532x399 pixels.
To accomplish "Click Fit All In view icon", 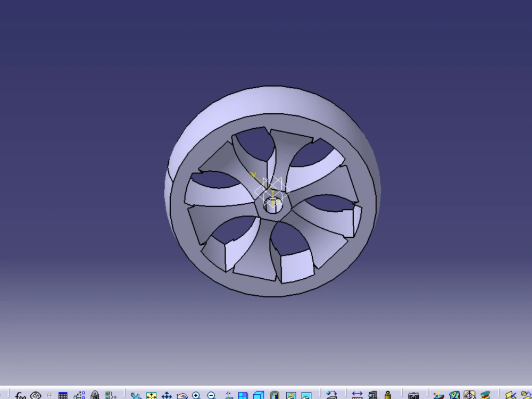I will [x=151, y=396].
